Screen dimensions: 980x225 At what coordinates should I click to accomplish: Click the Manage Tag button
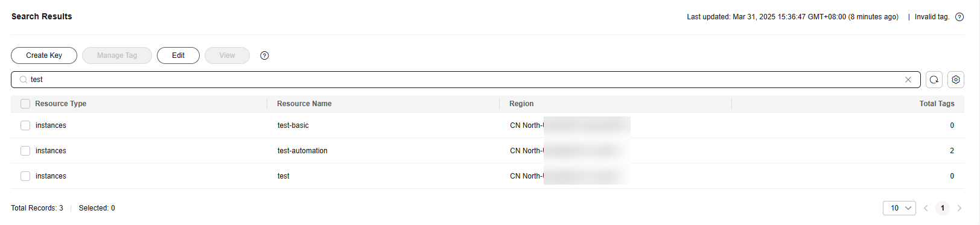(117, 55)
